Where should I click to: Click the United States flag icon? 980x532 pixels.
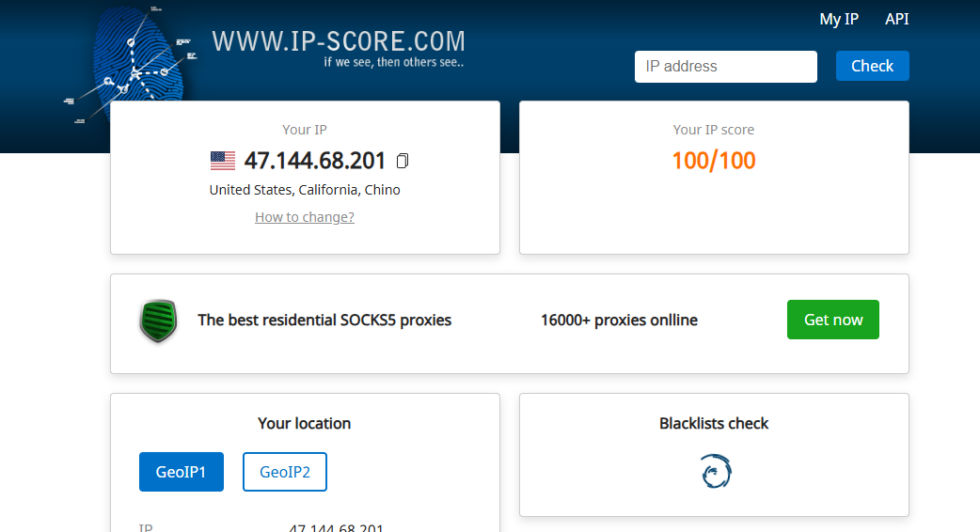click(x=223, y=161)
